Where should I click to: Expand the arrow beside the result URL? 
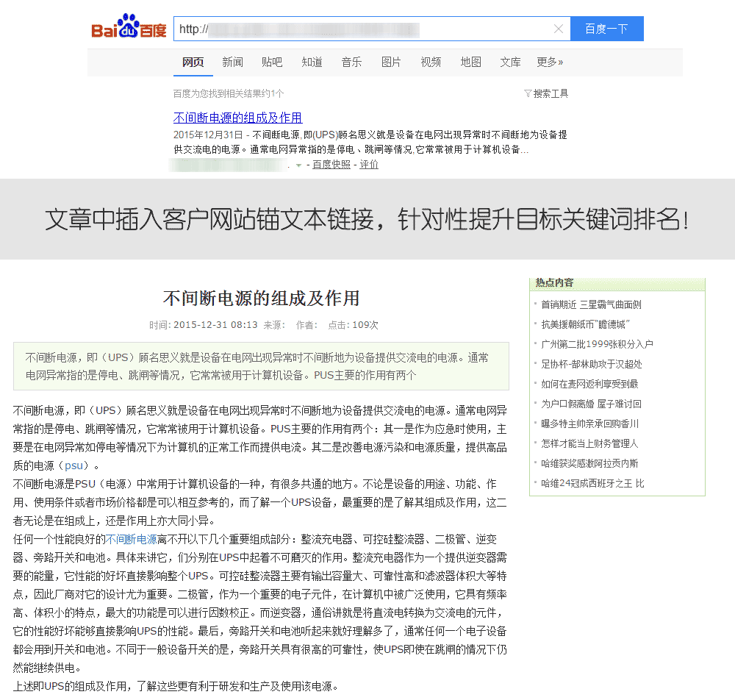tap(299, 165)
